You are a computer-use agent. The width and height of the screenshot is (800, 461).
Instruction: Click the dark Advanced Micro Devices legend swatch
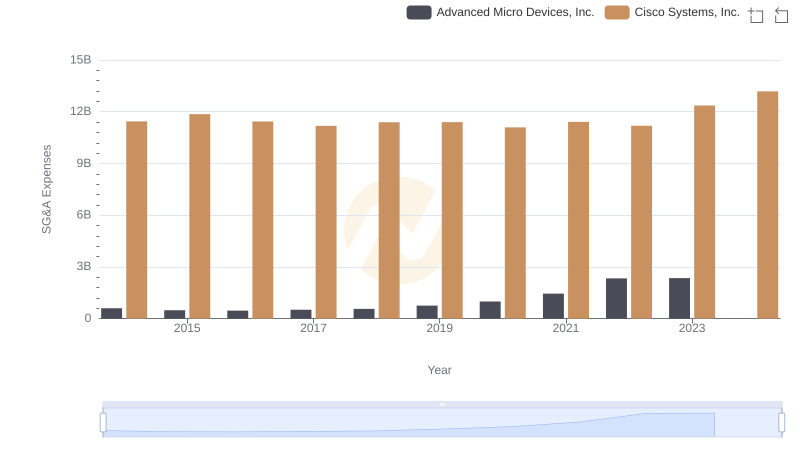pyautogui.click(x=419, y=12)
